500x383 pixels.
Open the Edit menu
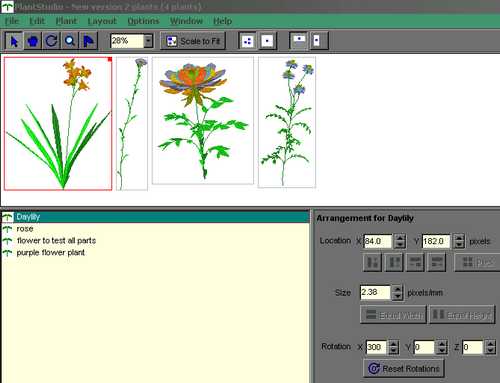[x=37, y=21]
